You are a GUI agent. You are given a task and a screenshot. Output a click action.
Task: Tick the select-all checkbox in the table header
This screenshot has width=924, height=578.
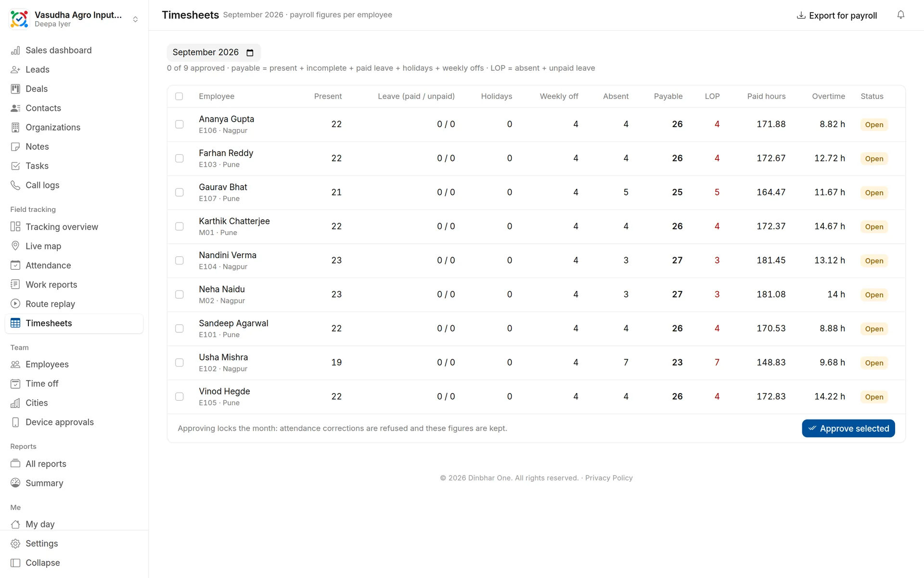click(179, 96)
